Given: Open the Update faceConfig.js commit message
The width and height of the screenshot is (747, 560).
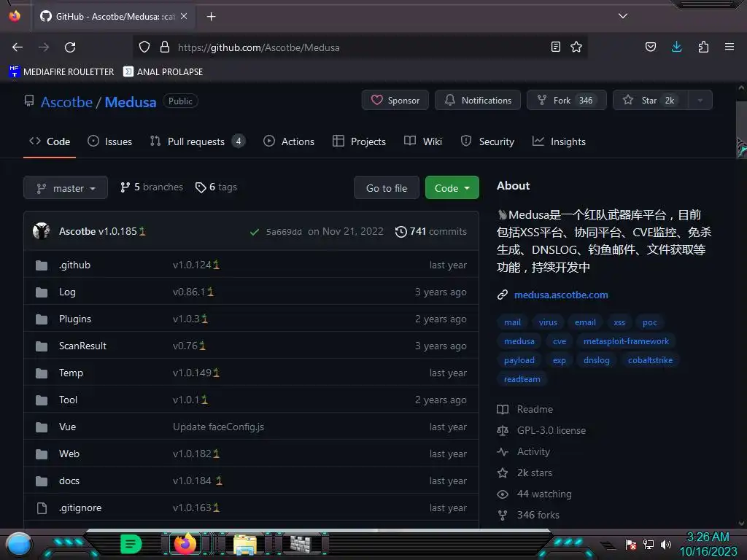Looking at the screenshot, I should click(218, 427).
